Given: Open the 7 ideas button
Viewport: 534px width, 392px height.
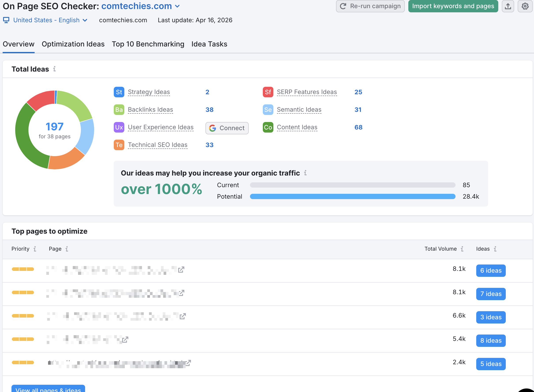Looking at the screenshot, I should pyautogui.click(x=491, y=294).
